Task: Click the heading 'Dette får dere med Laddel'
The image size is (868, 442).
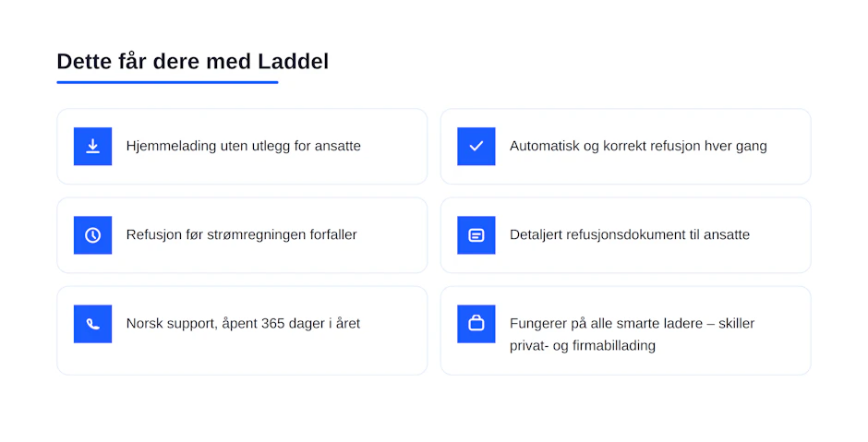Action: tap(192, 62)
